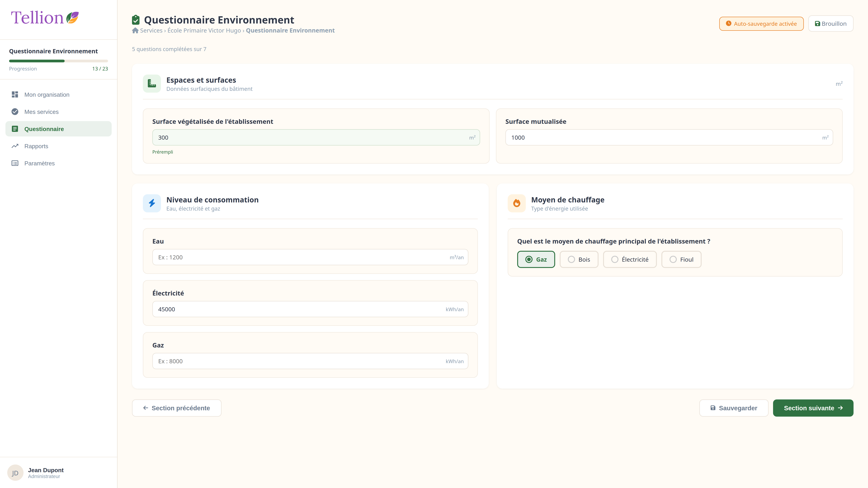Open Mon organisation in sidebar
868x488 pixels.
(58, 95)
